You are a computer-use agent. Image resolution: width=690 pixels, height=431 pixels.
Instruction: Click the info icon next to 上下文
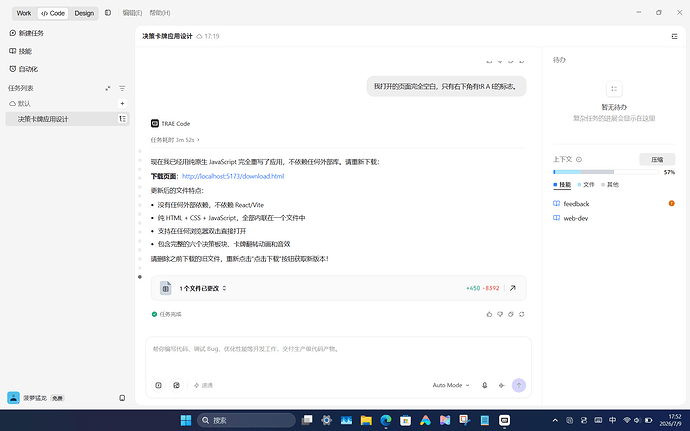(x=579, y=159)
